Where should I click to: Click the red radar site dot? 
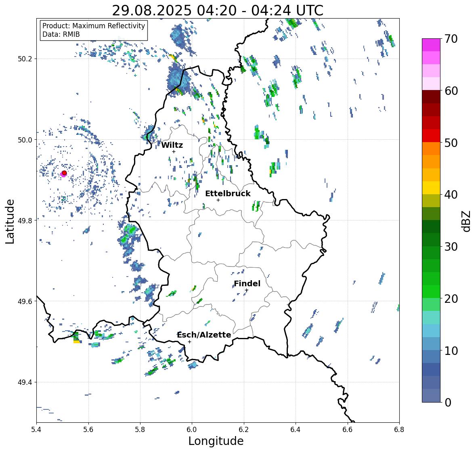point(64,173)
